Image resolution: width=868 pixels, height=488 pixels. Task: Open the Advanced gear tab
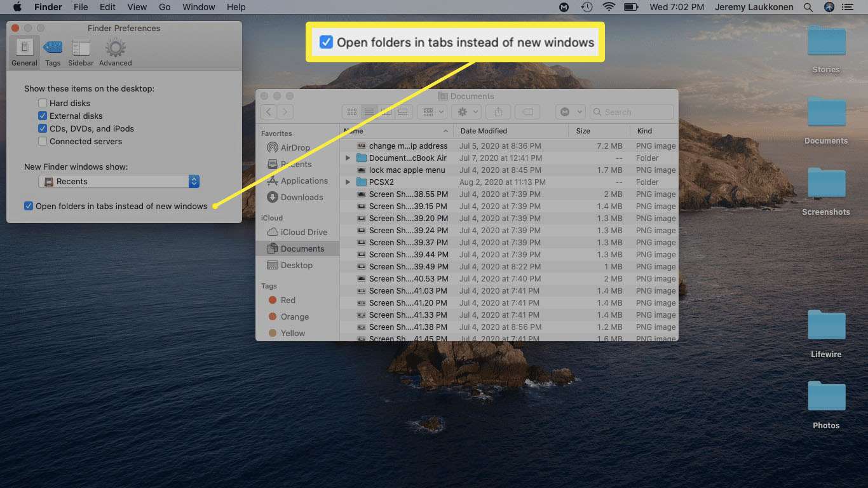[x=116, y=52]
